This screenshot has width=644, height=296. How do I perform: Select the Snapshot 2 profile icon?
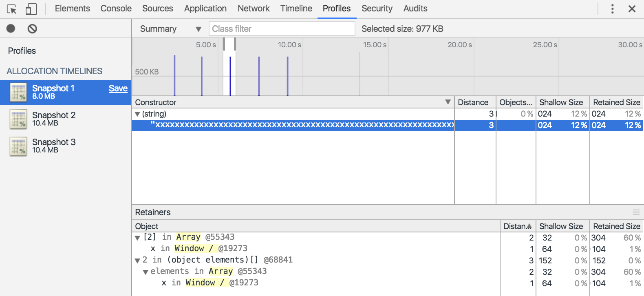tap(18, 119)
